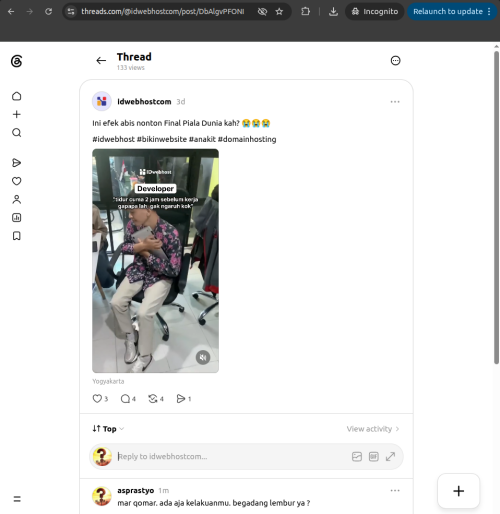The image size is (500, 514).
Task: Go back using the Thread back arrow
Action: 101,61
